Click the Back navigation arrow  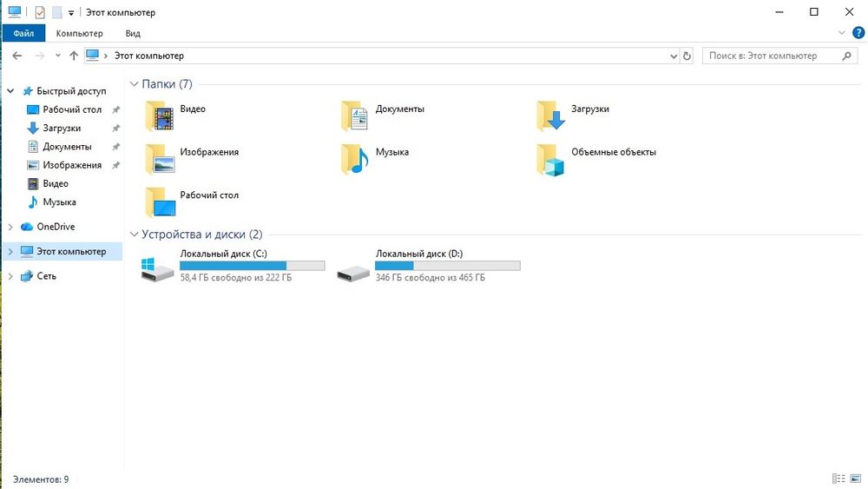pos(17,56)
